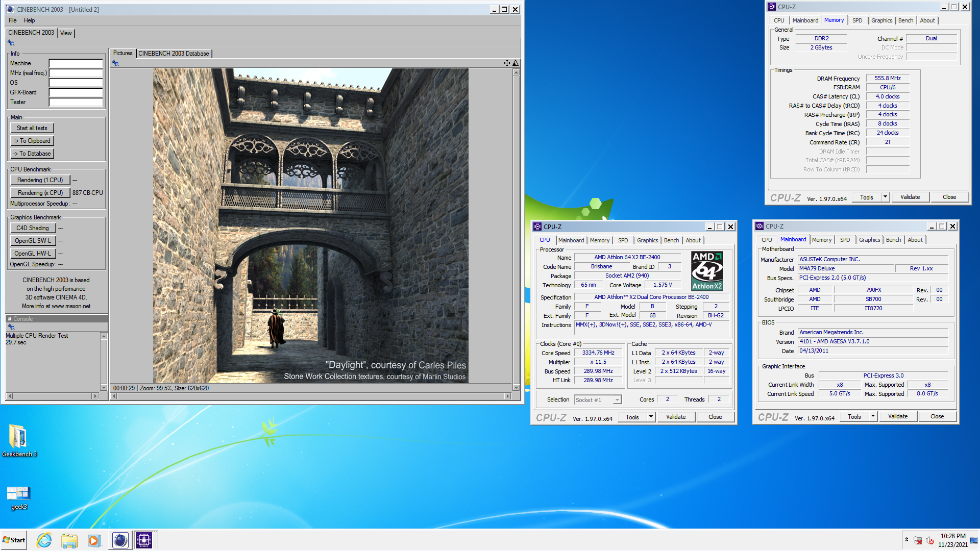The image size is (980, 551).
Task: Click the Start all tests button
Action: pyautogui.click(x=32, y=128)
